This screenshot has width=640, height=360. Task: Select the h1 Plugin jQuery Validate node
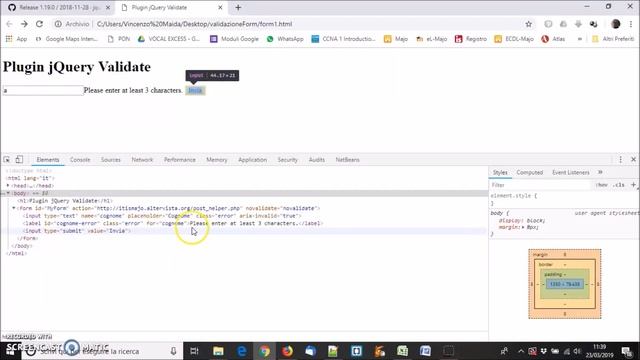pyautogui.click(x=64, y=201)
